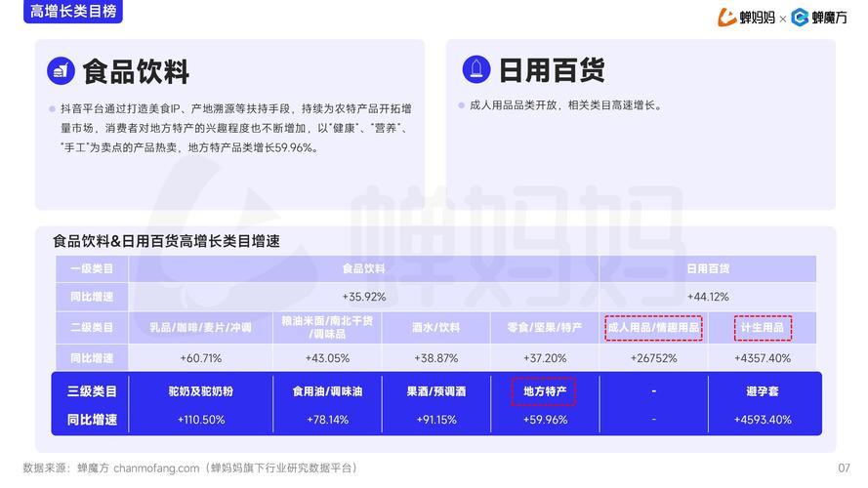Click the 食品饮料 table header cell
The height and width of the screenshot is (488, 868).
[363, 269]
